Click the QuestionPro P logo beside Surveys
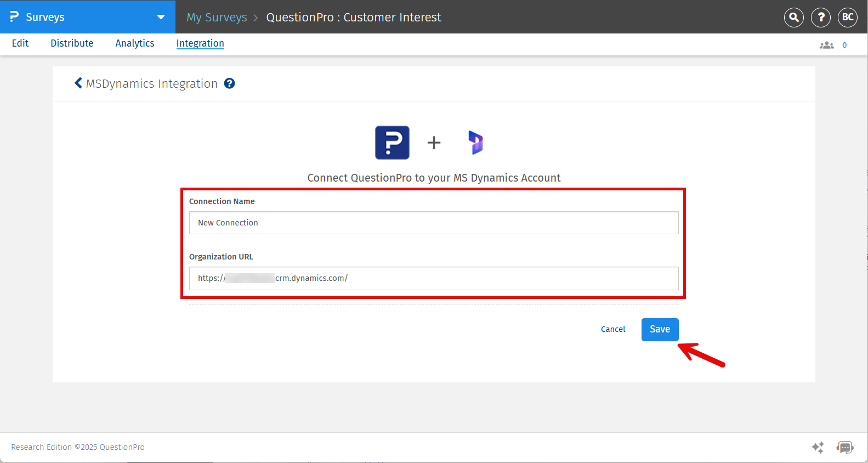 tap(14, 17)
